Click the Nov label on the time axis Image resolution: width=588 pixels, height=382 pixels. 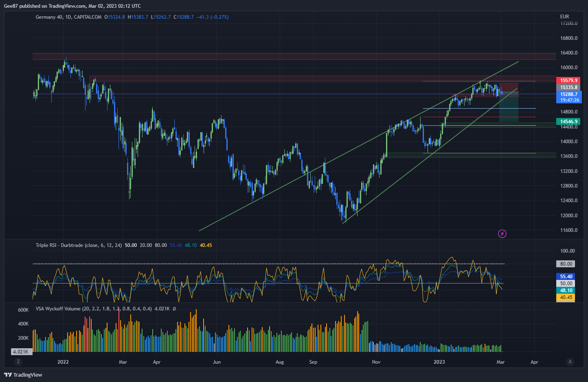(x=376, y=362)
